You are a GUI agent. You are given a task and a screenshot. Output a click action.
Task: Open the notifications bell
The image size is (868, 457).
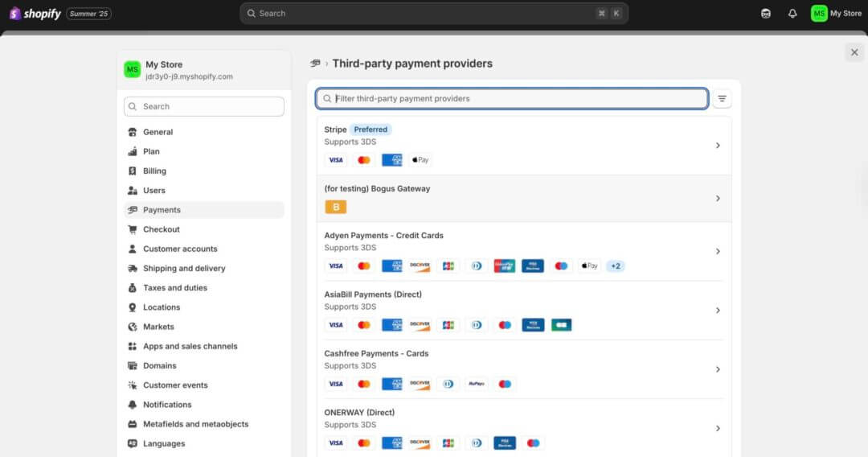(x=792, y=14)
